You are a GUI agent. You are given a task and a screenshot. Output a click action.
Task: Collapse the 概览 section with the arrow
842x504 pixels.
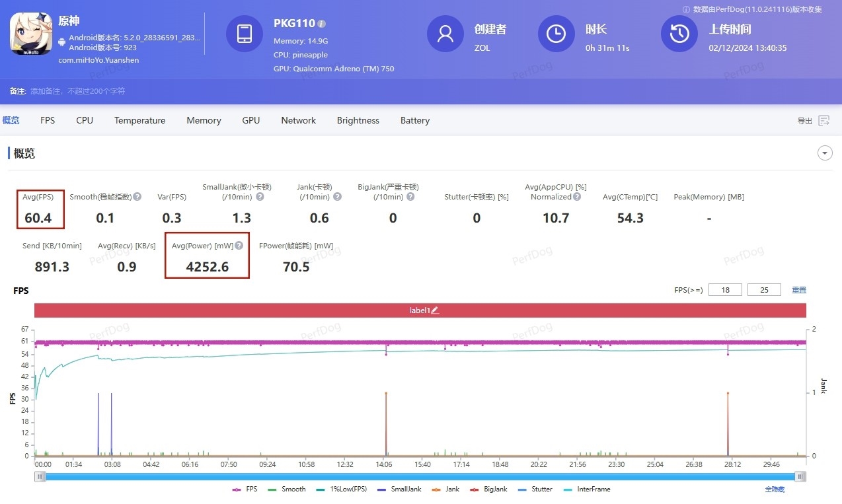click(825, 153)
